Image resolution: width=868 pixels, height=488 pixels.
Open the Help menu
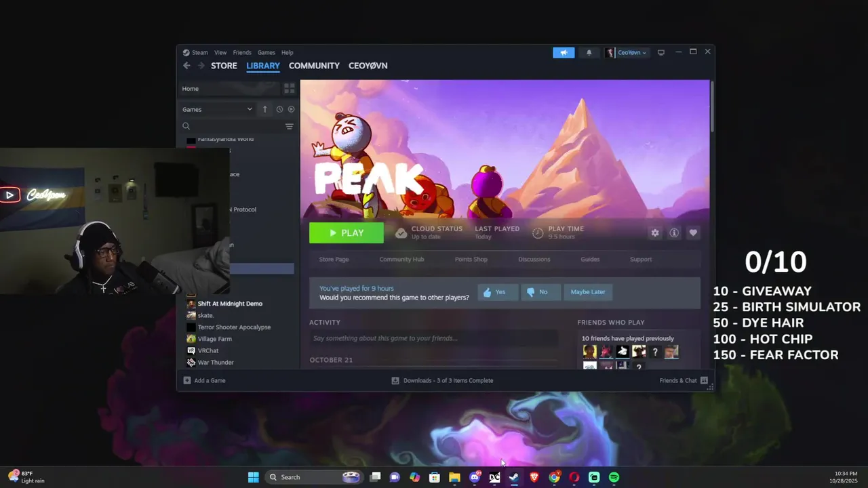pyautogui.click(x=288, y=52)
